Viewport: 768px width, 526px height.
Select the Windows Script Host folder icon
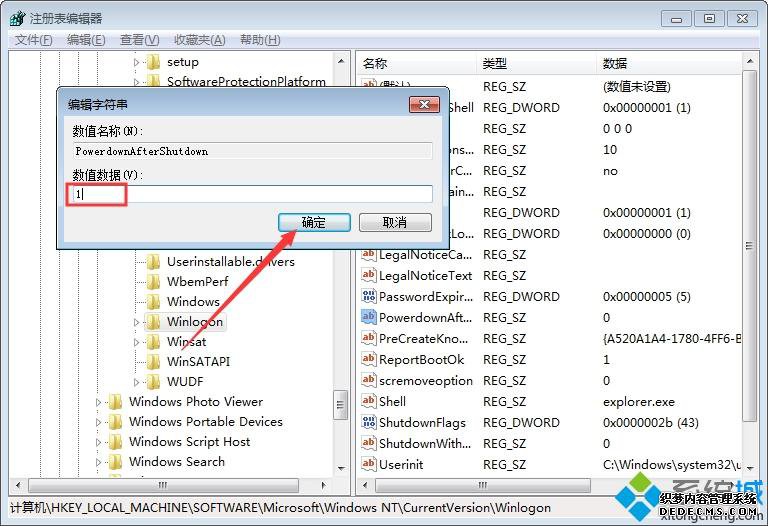tap(115, 442)
